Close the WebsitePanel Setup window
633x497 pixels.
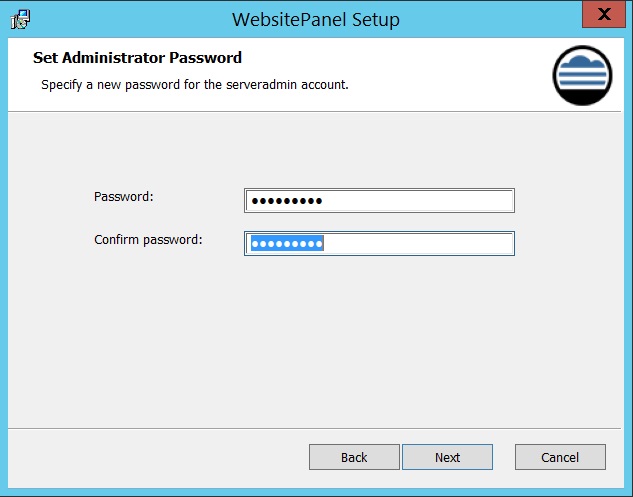click(604, 14)
